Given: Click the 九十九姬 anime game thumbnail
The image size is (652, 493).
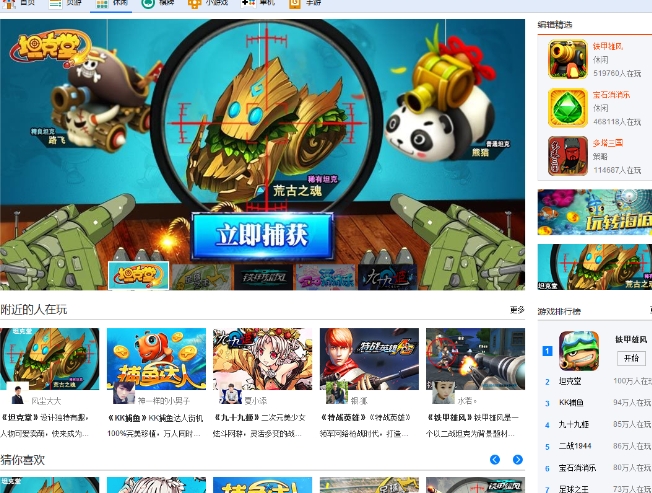Looking at the screenshot, I should point(262,357).
